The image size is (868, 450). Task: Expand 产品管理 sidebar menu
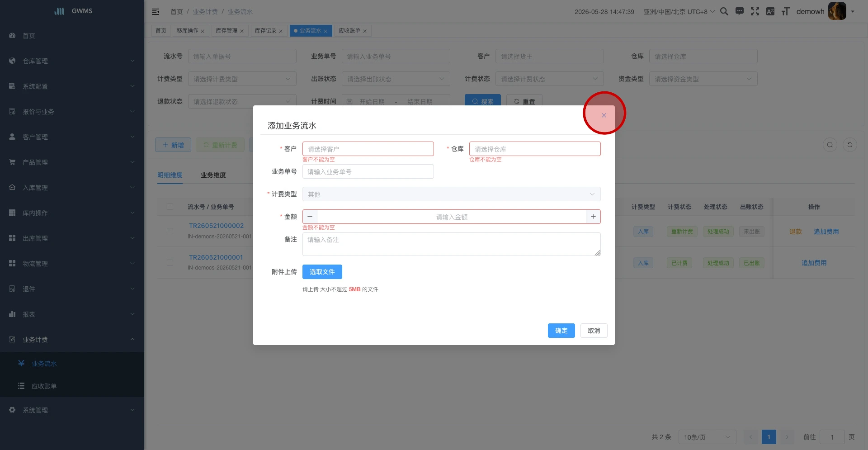click(x=72, y=162)
